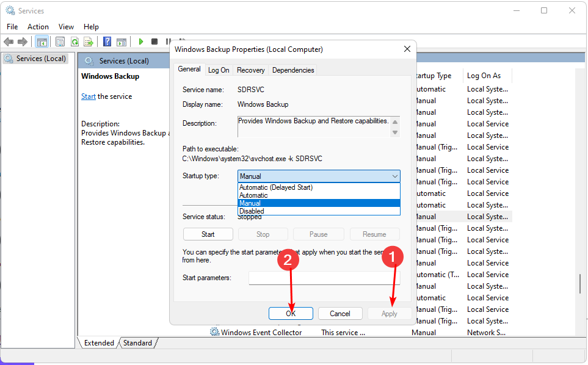Click Cancel in properties dialog
This screenshot has width=588, height=365.
click(340, 313)
